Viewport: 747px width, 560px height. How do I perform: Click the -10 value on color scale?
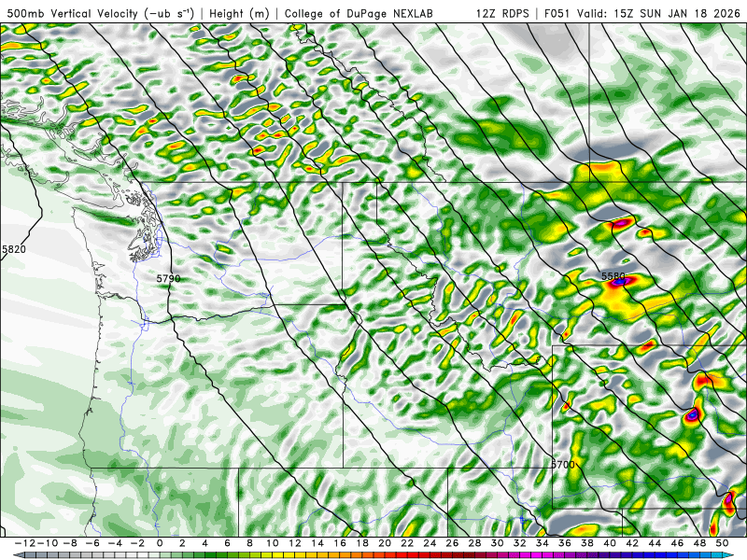click(x=46, y=543)
